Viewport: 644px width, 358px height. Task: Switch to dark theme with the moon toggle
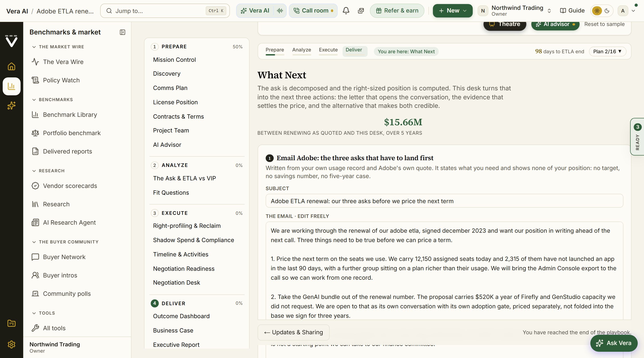[x=607, y=11]
